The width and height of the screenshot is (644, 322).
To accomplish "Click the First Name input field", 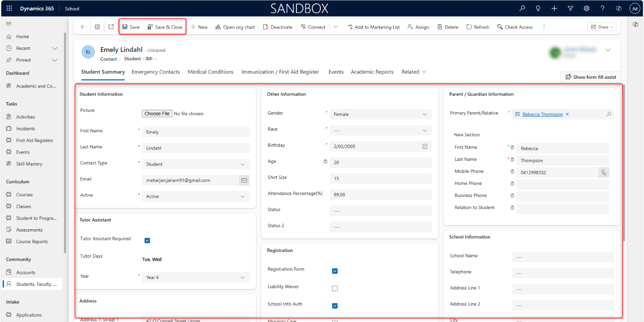I will (195, 132).
